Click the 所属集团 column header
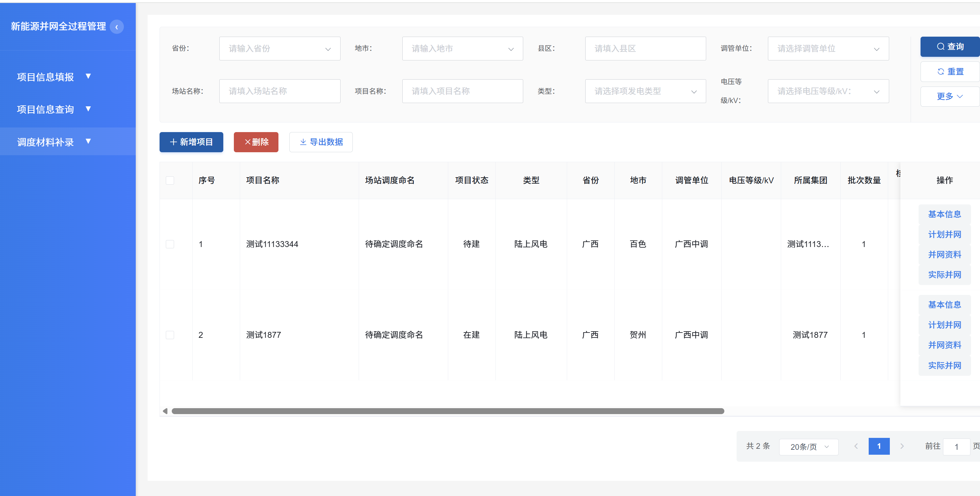 click(x=810, y=180)
